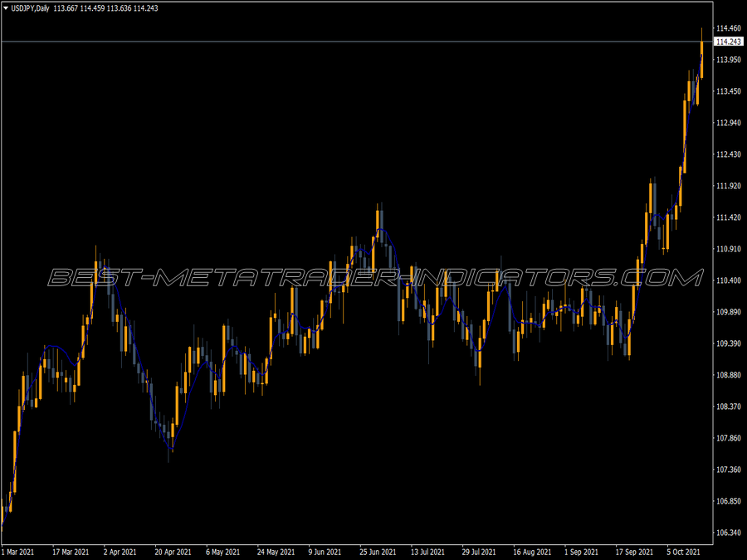This screenshot has height=560, width=747.
Task: Click the 1 Mar 2021 date label
Action: tap(19, 549)
